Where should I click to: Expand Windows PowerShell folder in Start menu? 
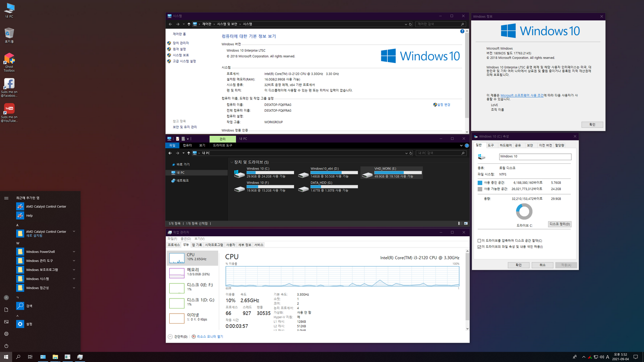click(x=46, y=252)
